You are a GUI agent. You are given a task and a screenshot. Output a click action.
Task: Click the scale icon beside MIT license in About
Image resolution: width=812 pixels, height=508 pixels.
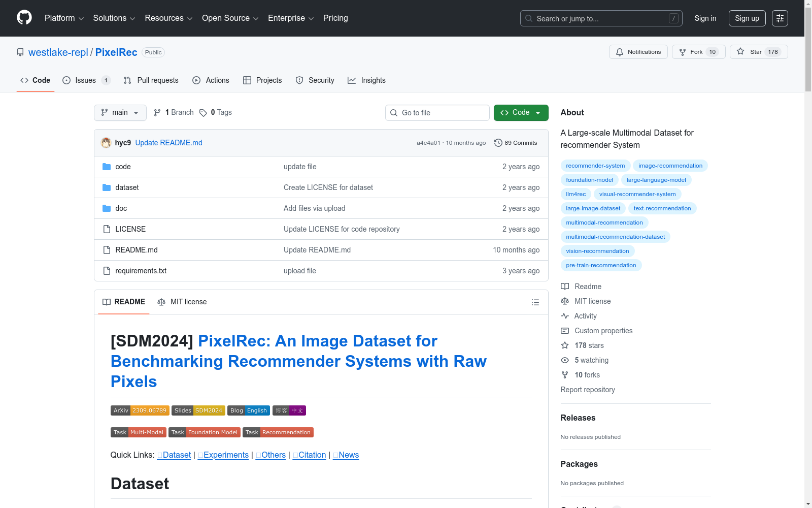click(x=565, y=301)
